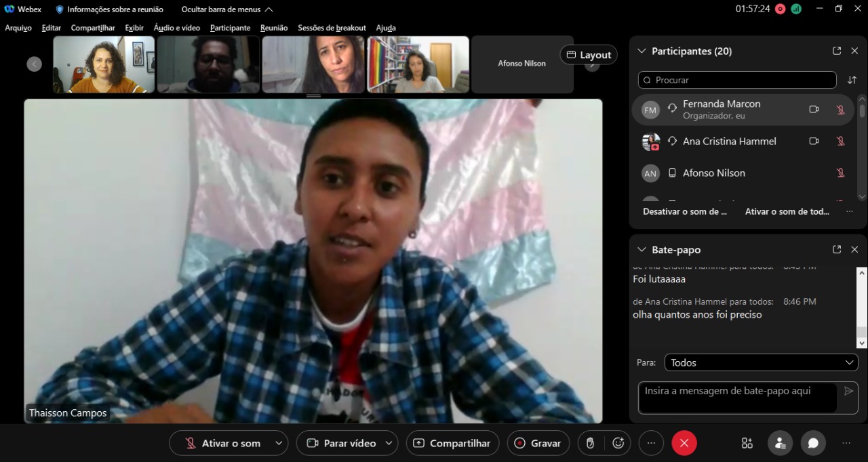Click the FM avatar of Fernanda Marcon
The height and width of the screenshot is (462, 868).
(x=650, y=110)
